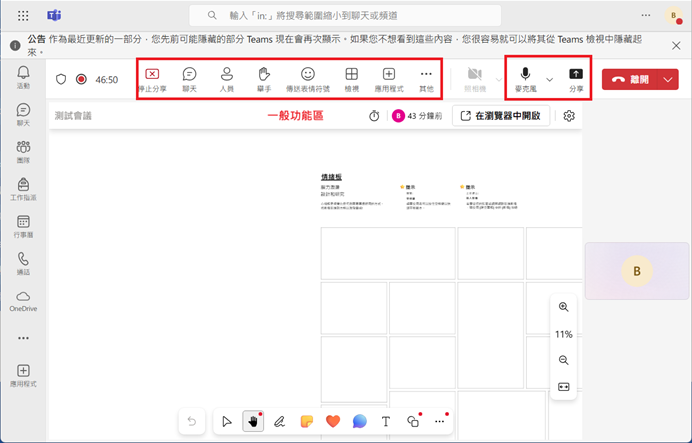Click the whiteboard zoom in button
The image size is (692, 443).
(x=564, y=307)
